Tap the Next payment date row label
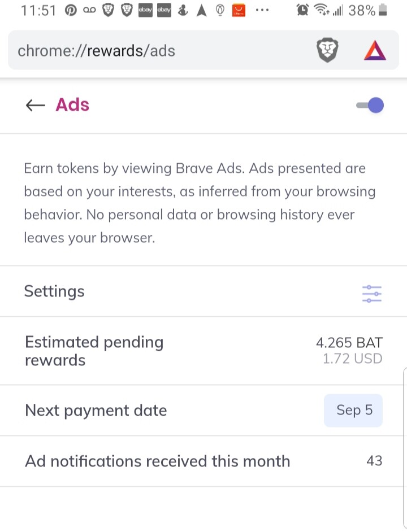The width and height of the screenshot is (407, 532). (x=96, y=410)
